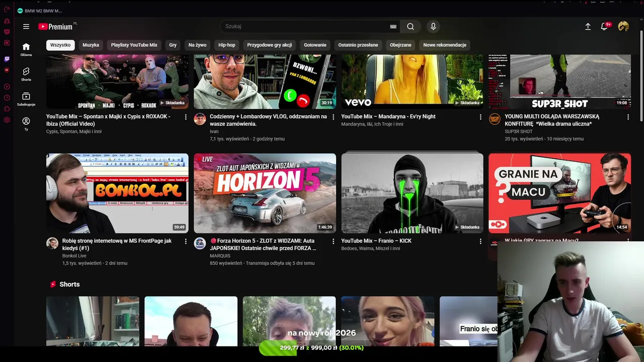Click the SUP3R SHOT channel avatar
Viewport: 644px width, 362px height.
click(x=495, y=119)
